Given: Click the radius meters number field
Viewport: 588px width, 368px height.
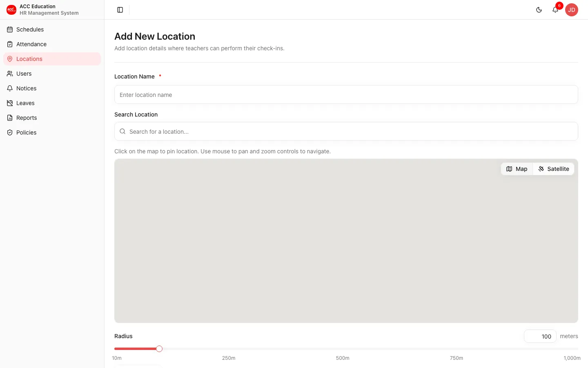Looking at the screenshot, I should (x=540, y=336).
